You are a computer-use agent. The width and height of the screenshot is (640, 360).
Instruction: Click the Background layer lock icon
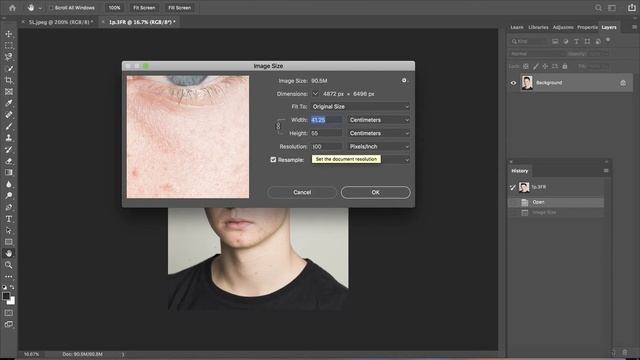(x=623, y=83)
